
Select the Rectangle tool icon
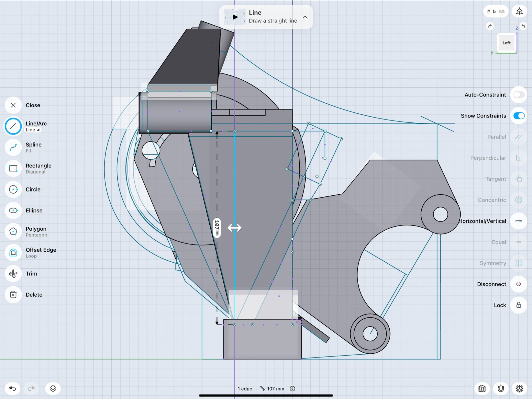click(x=13, y=168)
